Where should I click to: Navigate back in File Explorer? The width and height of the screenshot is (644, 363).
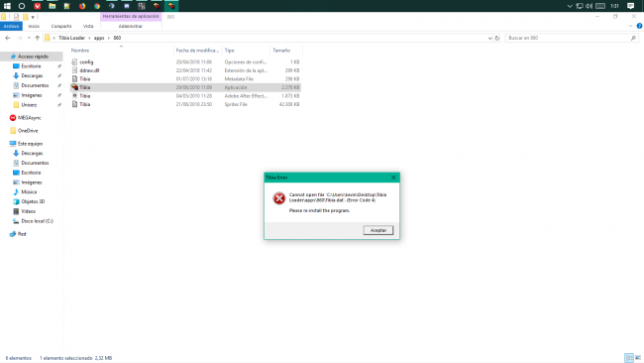[8, 38]
